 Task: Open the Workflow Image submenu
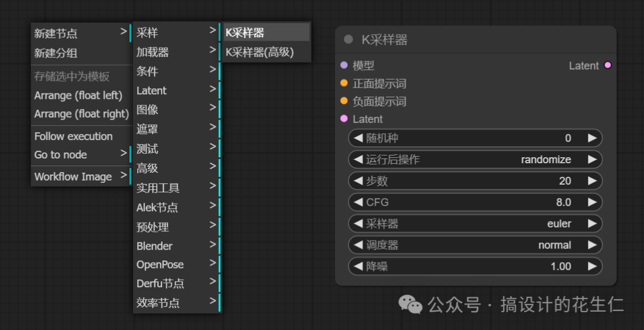(x=81, y=176)
